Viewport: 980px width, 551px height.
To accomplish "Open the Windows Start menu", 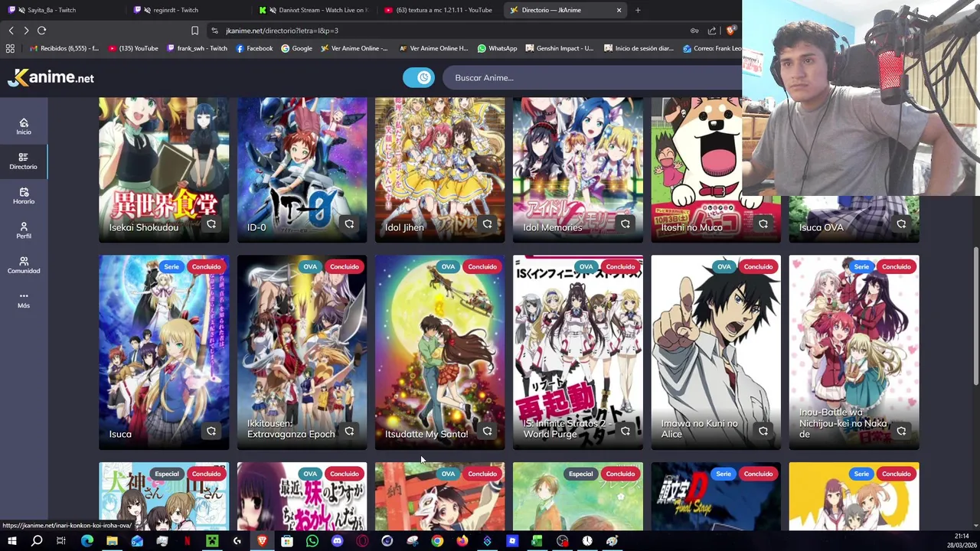I will (11, 541).
